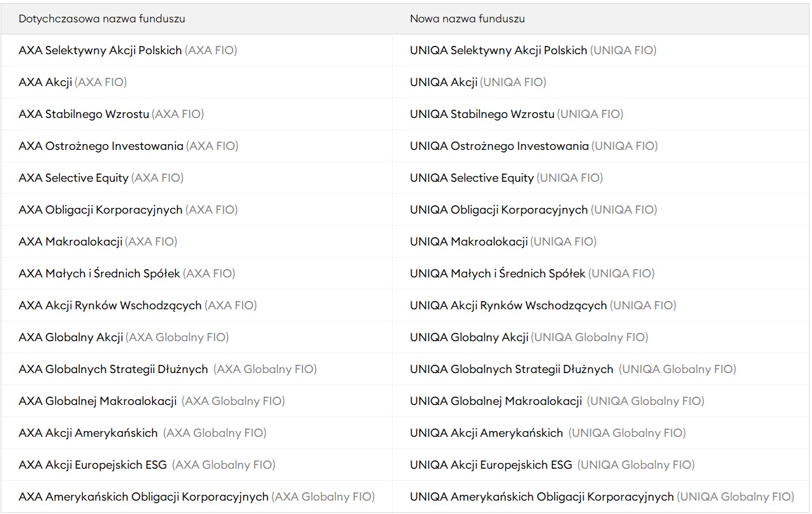The image size is (812, 514).
Task: Click 'UNIQA Akcji Amerykańskich' fund name
Action: pos(486,433)
